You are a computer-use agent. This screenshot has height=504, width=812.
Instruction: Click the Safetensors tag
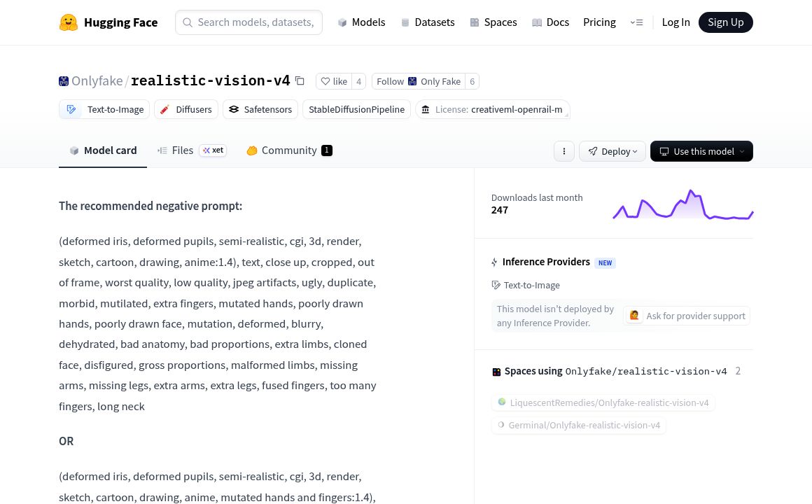click(x=260, y=109)
